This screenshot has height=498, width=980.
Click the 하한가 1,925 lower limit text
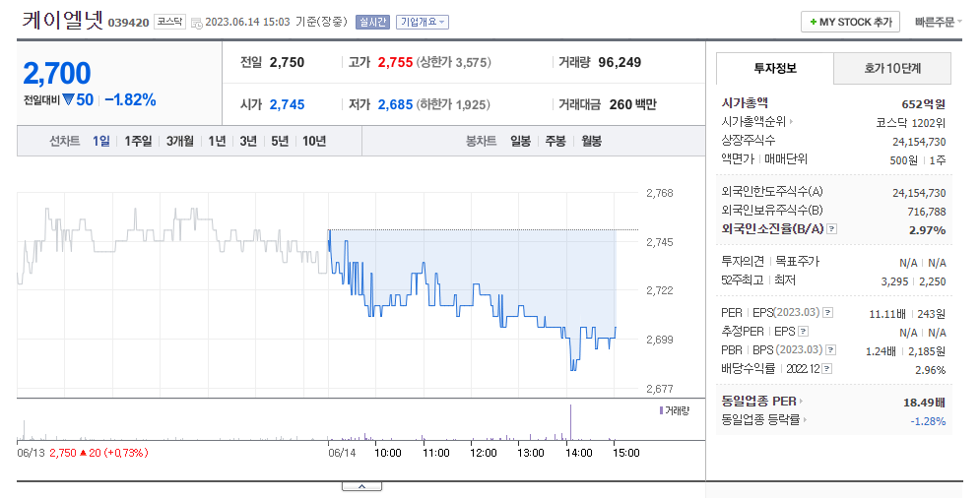454,104
